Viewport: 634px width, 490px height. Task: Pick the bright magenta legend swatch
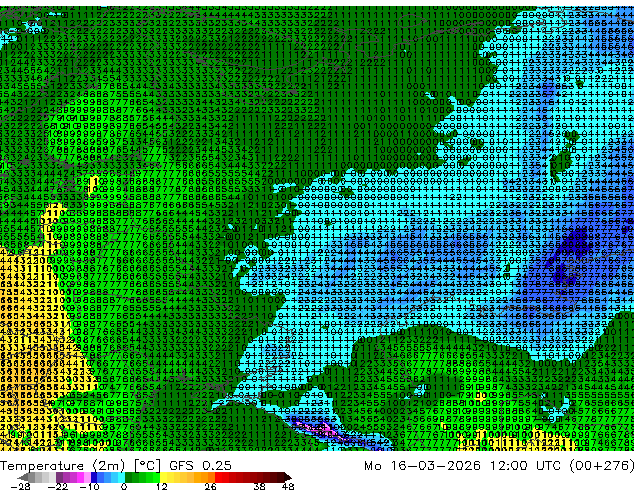80,477
